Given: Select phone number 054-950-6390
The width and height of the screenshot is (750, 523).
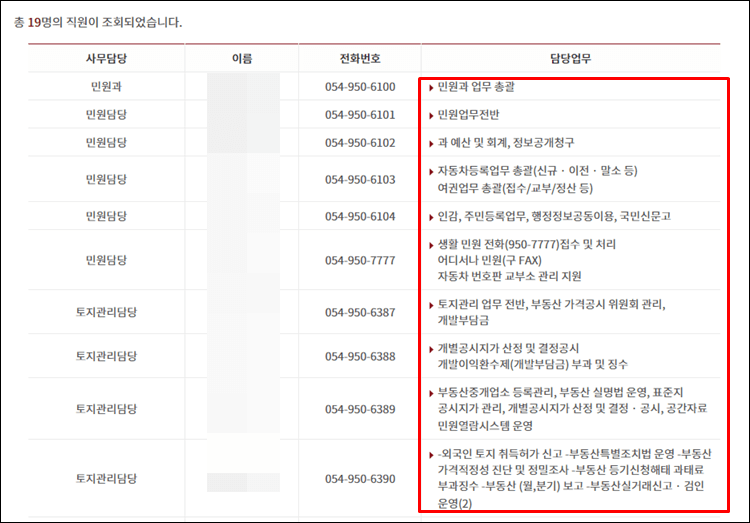Looking at the screenshot, I should click(360, 479).
